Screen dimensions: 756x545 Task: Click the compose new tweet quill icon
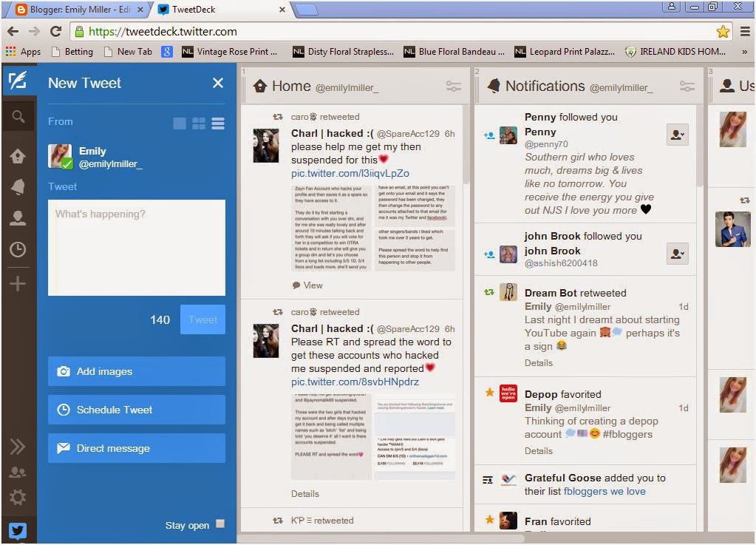click(x=18, y=81)
